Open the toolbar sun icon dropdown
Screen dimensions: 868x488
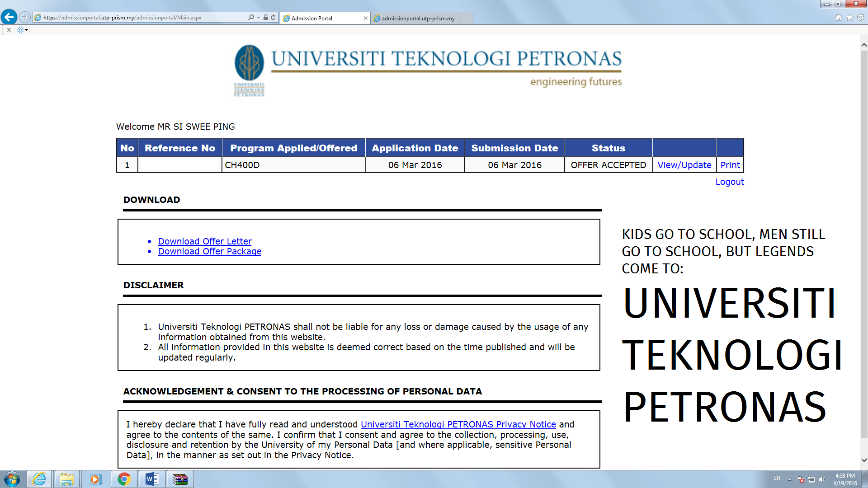(x=22, y=30)
